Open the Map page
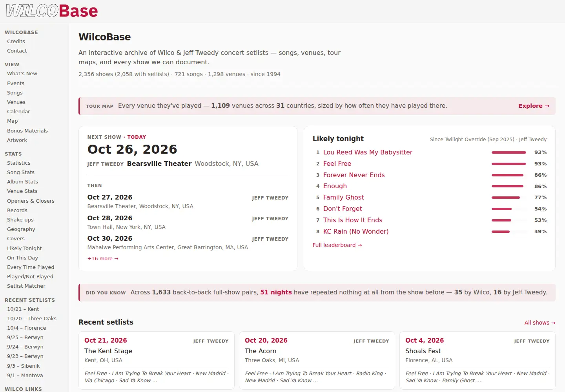The image size is (565, 392). point(13,121)
